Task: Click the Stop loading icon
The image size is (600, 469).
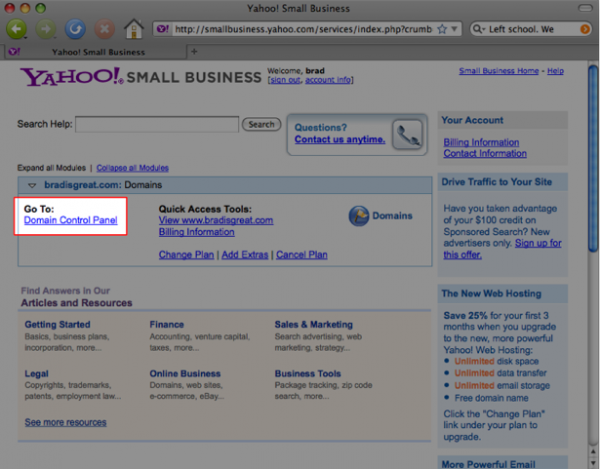Action: 104,29
